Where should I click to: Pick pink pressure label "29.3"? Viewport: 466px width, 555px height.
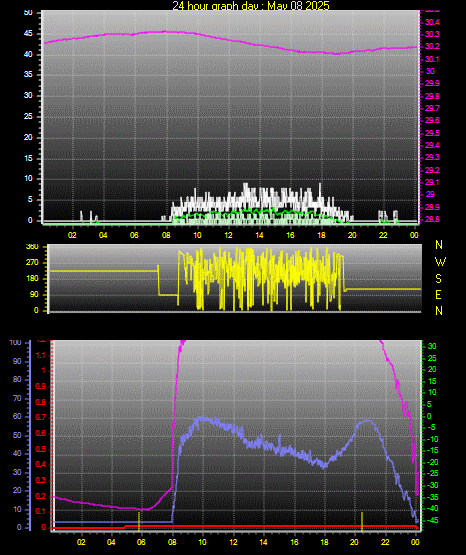coord(432,157)
